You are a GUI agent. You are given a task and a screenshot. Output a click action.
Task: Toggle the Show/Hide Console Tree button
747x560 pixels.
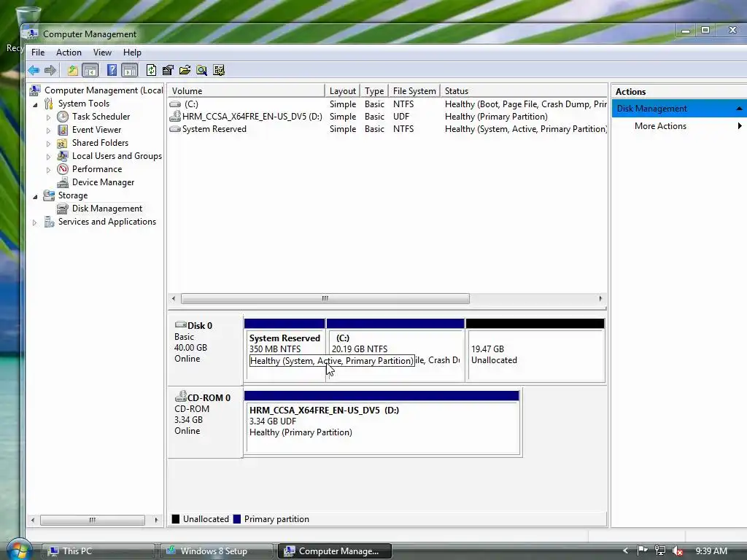90,71
